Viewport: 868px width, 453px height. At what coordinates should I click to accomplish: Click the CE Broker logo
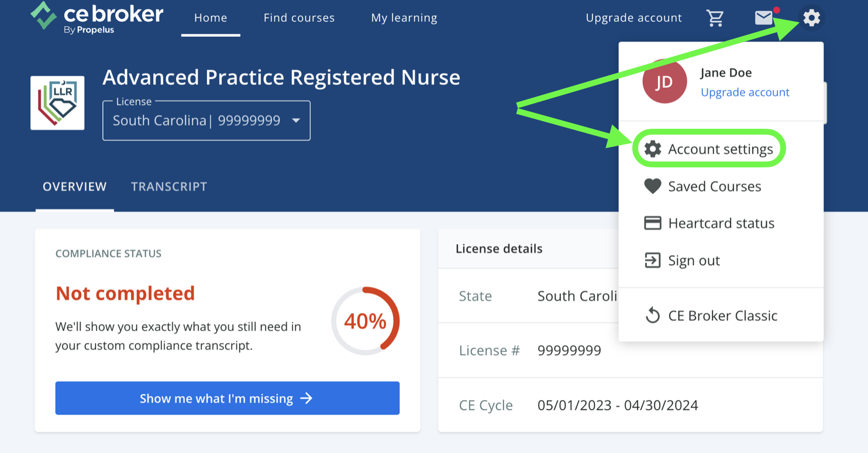pos(97,18)
